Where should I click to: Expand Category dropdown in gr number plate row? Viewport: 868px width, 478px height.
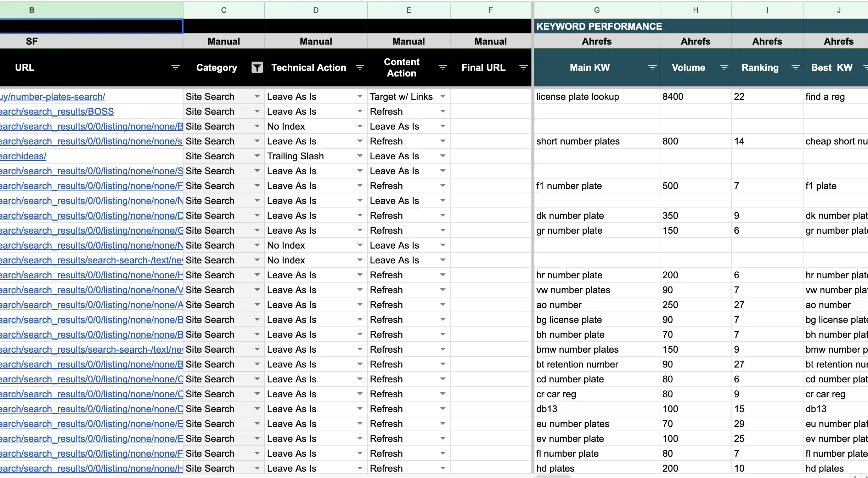pyautogui.click(x=257, y=231)
